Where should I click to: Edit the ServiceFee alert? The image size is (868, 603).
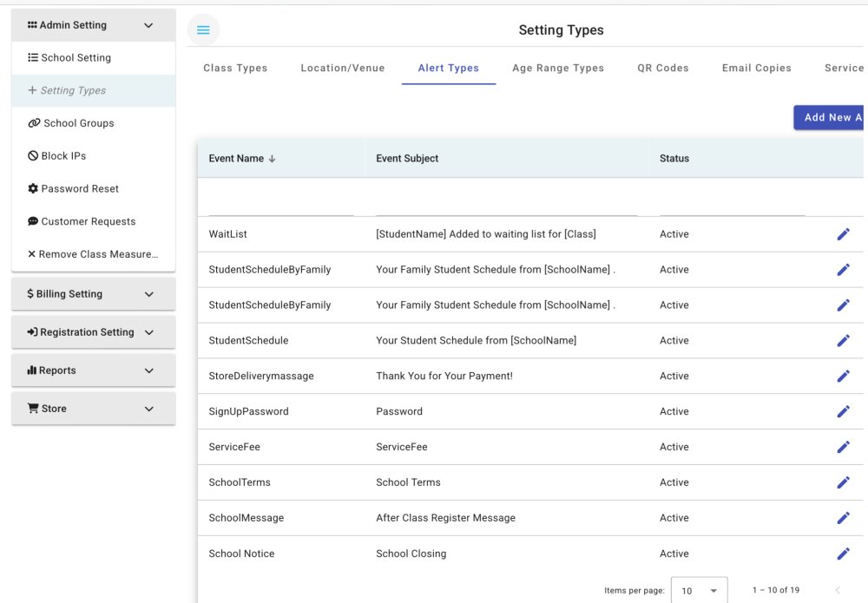[x=843, y=447]
